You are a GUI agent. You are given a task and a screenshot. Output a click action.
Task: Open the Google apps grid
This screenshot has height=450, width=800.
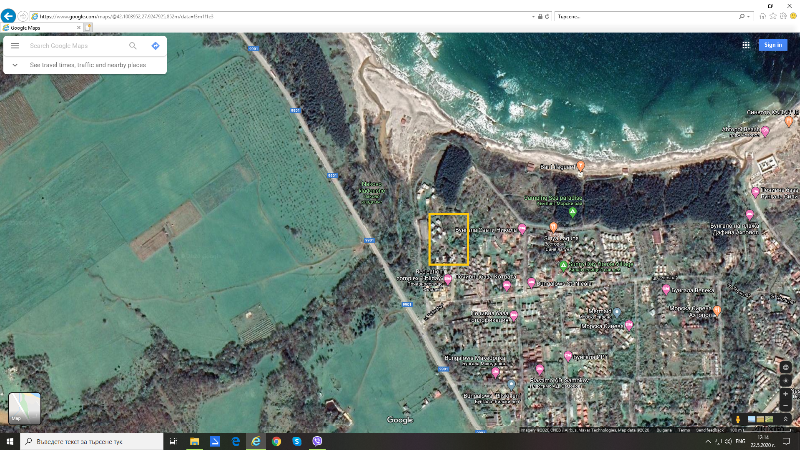pos(746,45)
